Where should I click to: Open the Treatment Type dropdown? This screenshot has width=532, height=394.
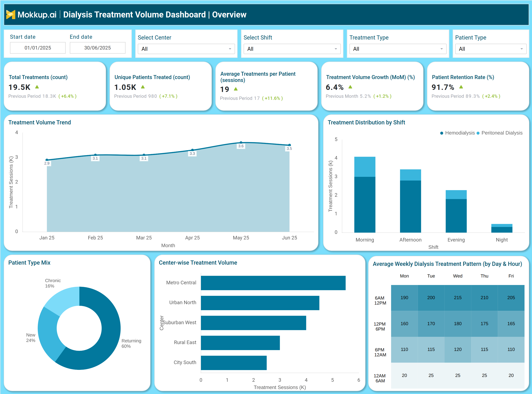(x=398, y=49)
